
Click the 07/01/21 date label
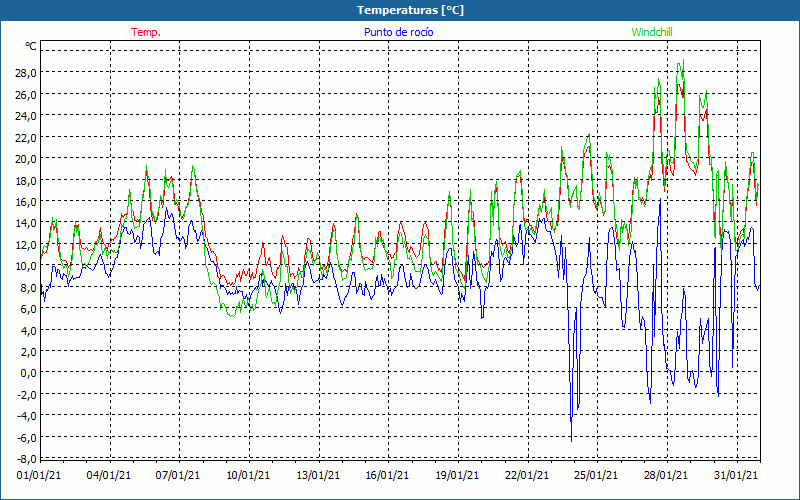click(x=178, y=475)
